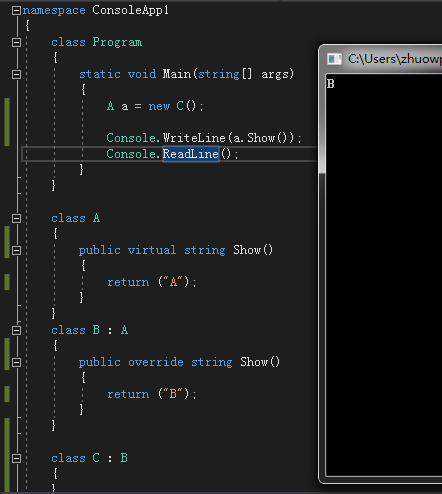This screenshot has height=494, width=442.
Task: Click the base class B after 'class C'
Action: tap(124, 458)
